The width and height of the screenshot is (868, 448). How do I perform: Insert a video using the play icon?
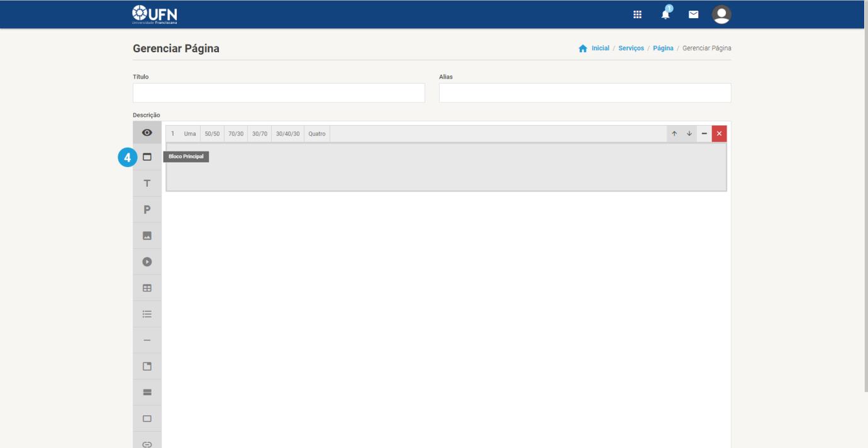coord(147,261)
